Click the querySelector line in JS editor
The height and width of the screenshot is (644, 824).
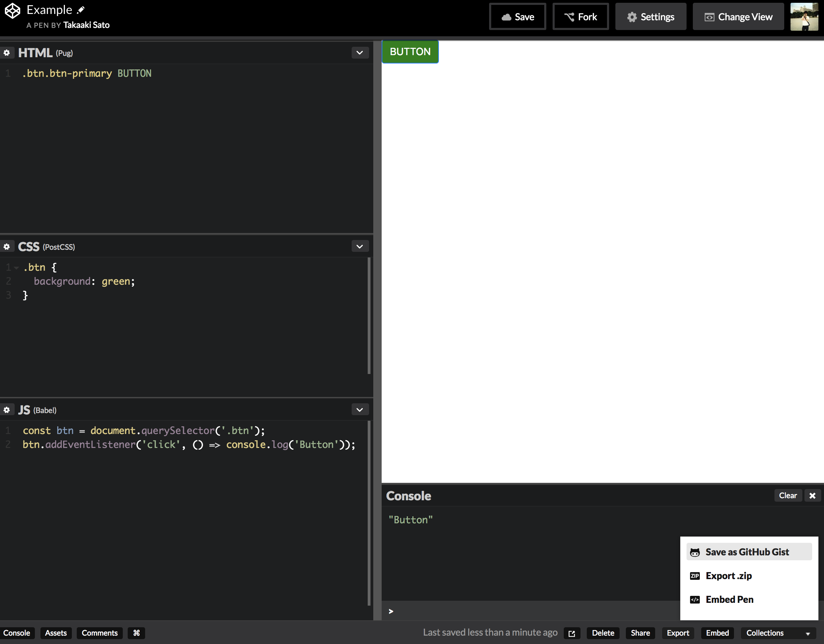[x=144, y=431]
